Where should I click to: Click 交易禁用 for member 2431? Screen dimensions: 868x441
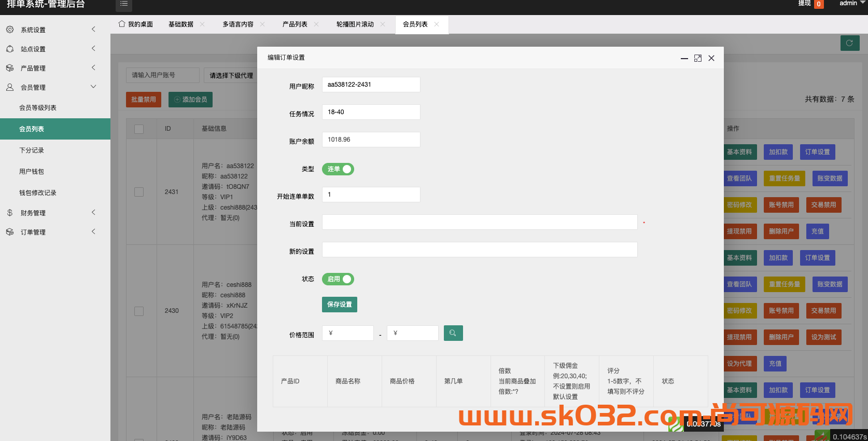tap(824, 205)
